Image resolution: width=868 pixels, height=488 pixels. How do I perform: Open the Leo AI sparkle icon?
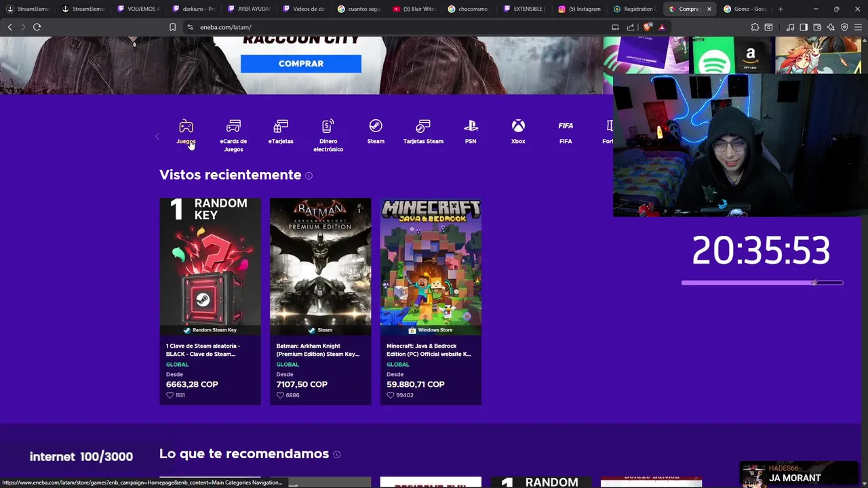(x=831, y=27)
